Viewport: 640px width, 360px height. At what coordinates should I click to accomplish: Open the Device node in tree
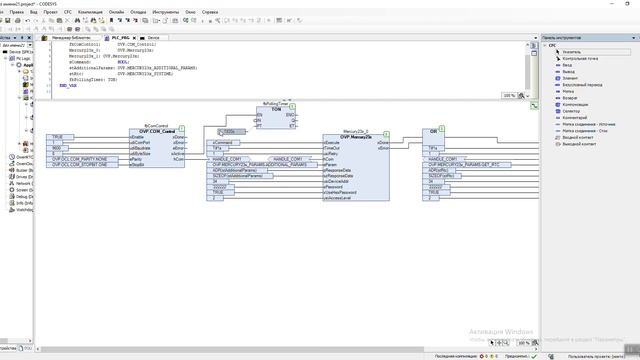pyautogui.click(x=20, y=52)
